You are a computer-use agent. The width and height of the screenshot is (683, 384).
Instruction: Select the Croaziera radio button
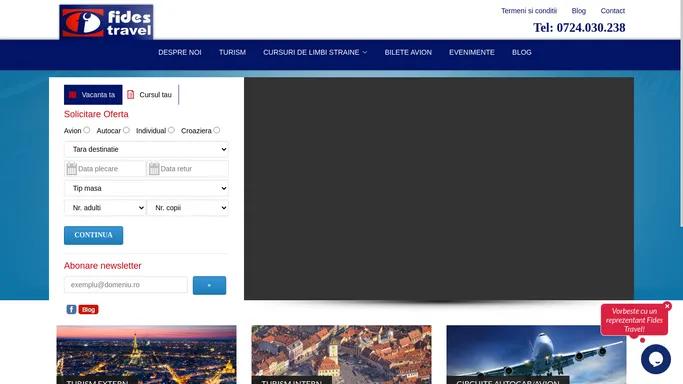(216, 130)
